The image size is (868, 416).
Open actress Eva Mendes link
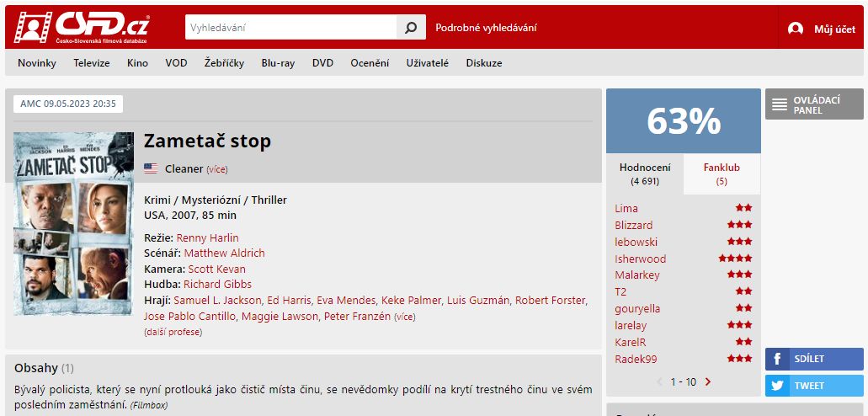tap(346, 301)
